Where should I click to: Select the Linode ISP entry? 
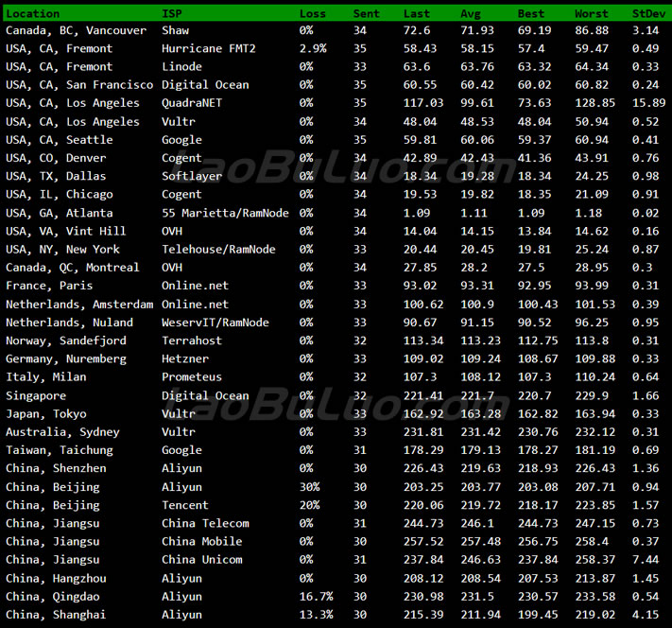(x=181, y=66)
